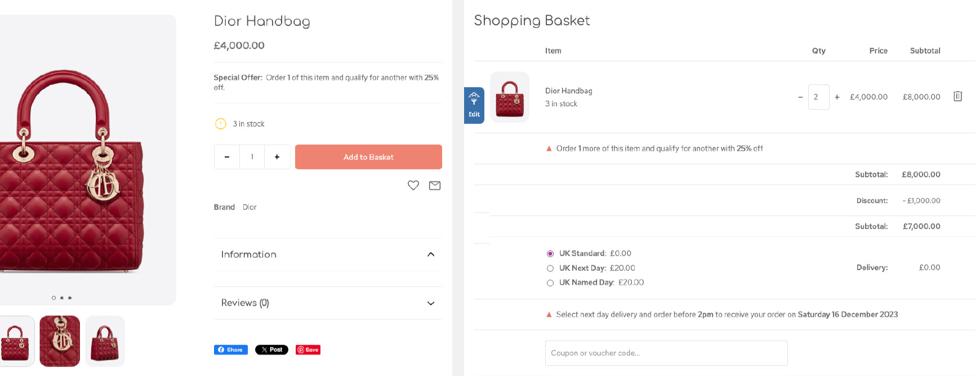Select the Dior charm close-up thumbnail
The height and width of the screenshot is (376, 980).
coord(60,341)
